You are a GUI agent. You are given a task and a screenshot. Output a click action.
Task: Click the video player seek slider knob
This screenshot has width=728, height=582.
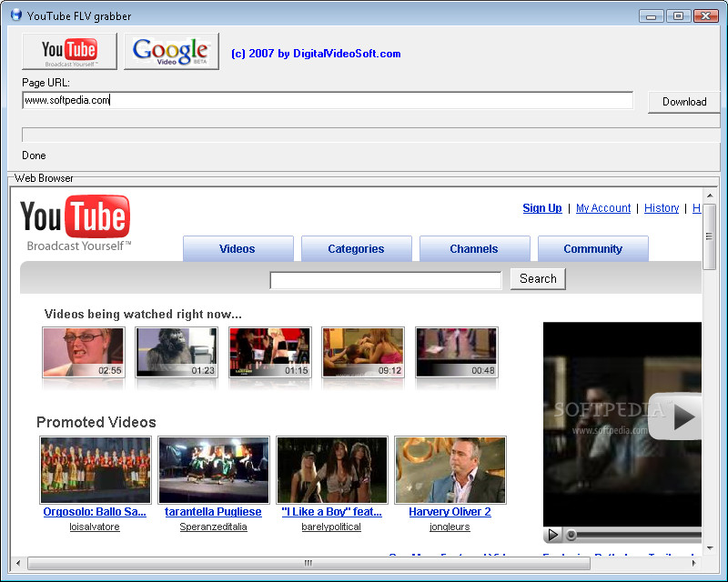coord(571,535)
